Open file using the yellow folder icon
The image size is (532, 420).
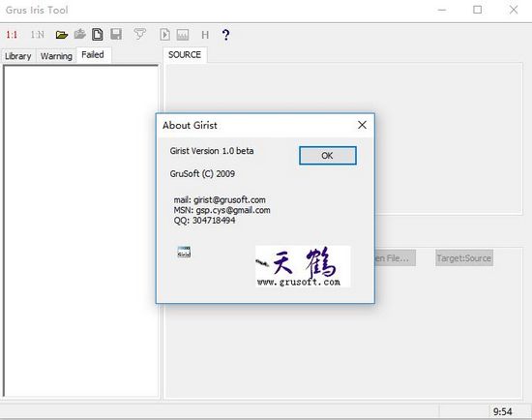click(x=62, y=35)
